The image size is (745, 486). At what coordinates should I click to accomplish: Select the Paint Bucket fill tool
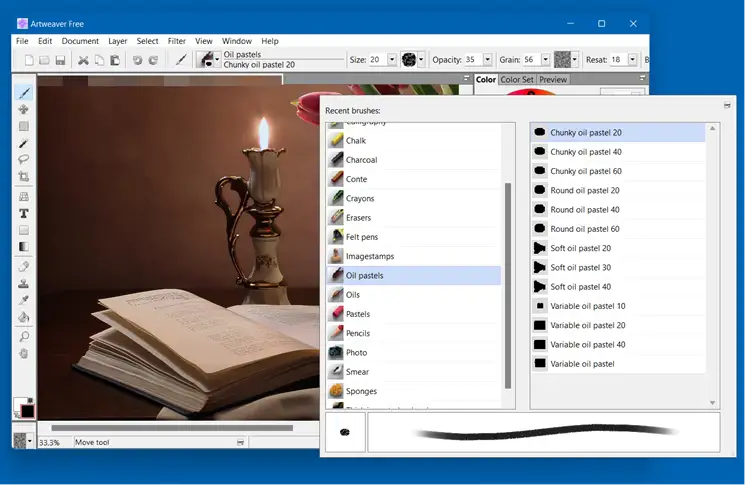(x=23, y=317)
